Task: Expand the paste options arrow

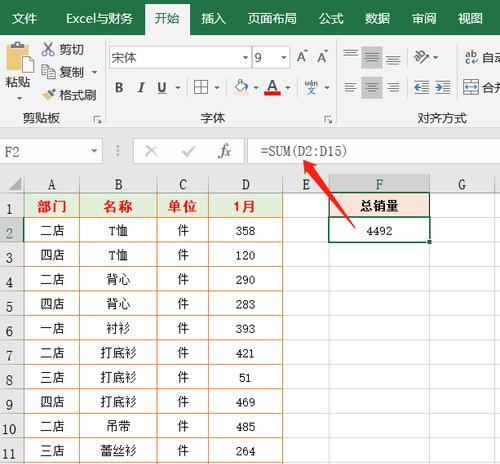Action: pyautogui.click(x=19, y=98)
